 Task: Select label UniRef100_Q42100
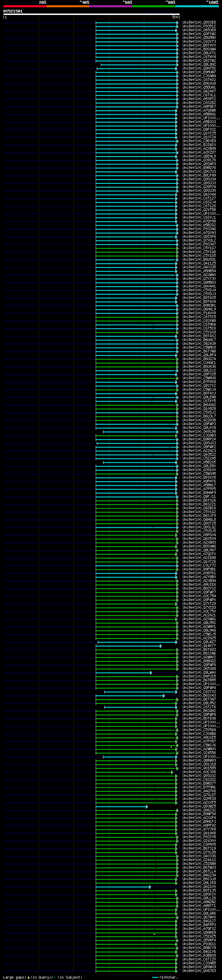click(x=199, y=887)
